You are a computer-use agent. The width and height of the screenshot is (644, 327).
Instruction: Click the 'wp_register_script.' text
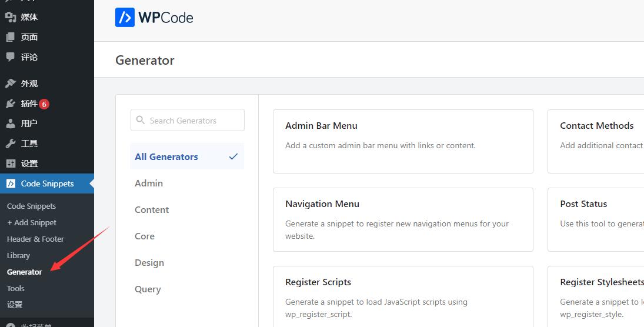(x=319, y=315)
